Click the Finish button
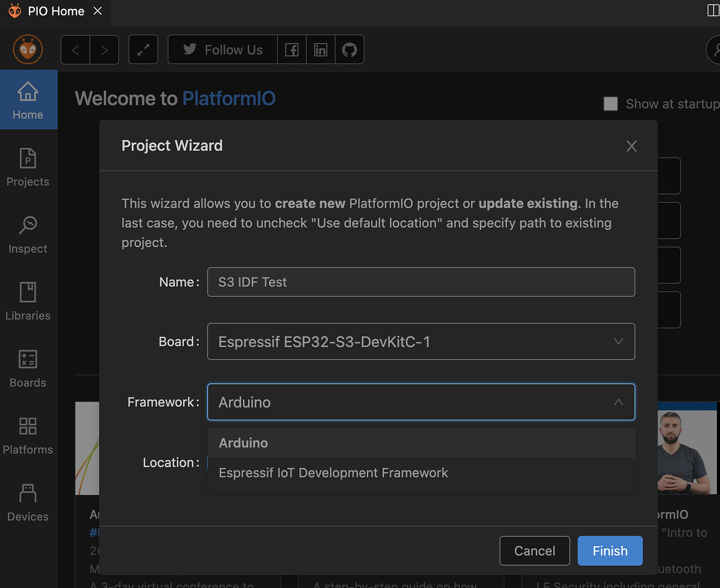Screen dimensions: 720x588 click(x=610, y=551)
